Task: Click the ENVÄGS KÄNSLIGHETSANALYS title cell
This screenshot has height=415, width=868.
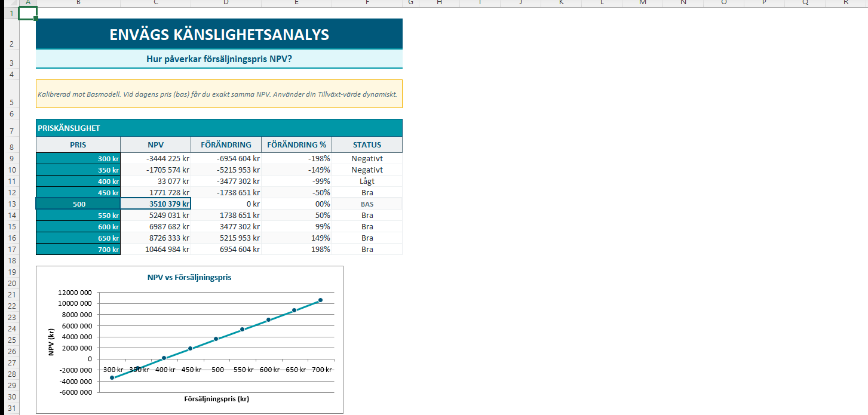Action: [x=219, y=34]
